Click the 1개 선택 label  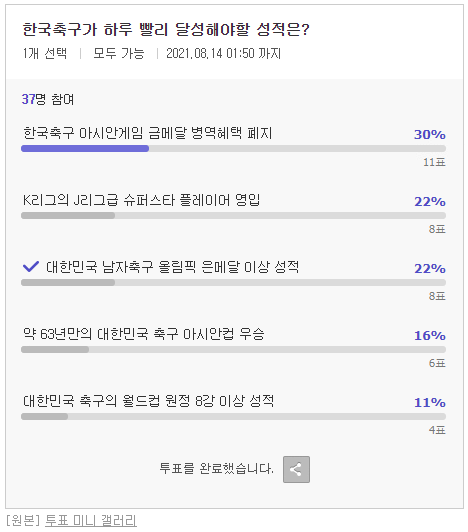[x=45, y=54]
